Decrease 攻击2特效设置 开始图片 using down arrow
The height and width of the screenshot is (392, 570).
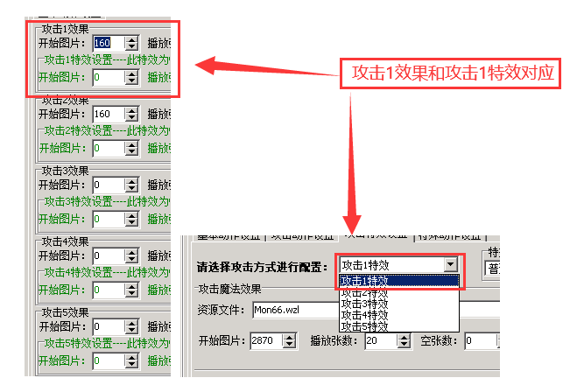pyautogui.click(x=131, y=152)
